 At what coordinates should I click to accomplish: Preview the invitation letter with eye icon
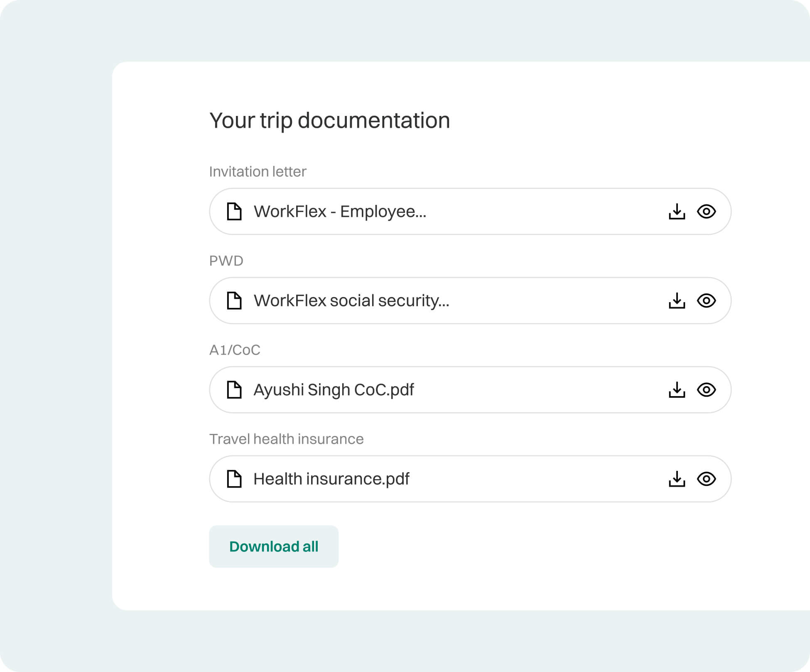click(706, 212)
